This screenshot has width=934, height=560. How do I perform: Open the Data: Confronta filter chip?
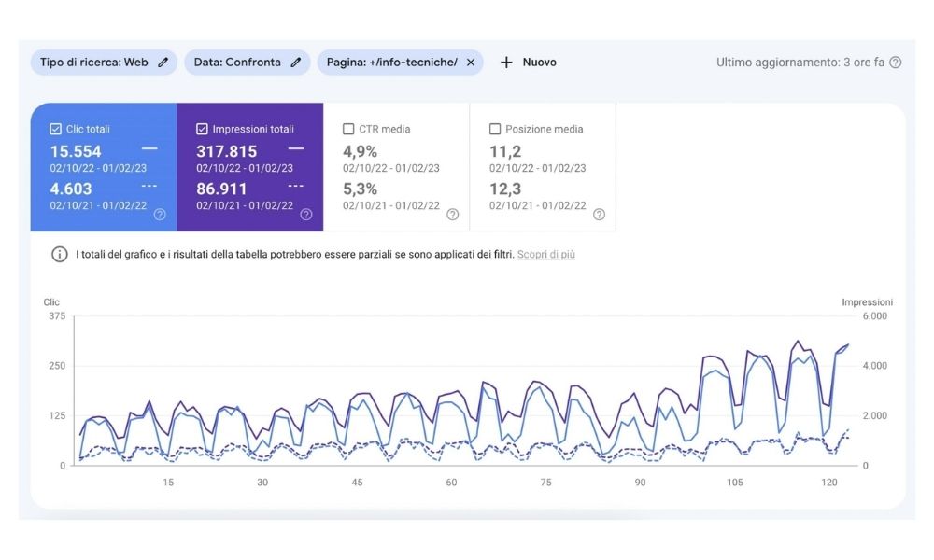[x=243, y=62]
